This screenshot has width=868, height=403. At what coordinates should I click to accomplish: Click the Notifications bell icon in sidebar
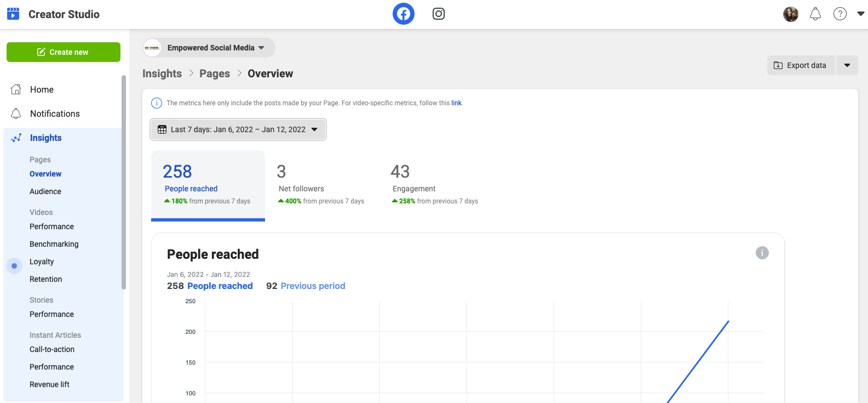(16, 113)
